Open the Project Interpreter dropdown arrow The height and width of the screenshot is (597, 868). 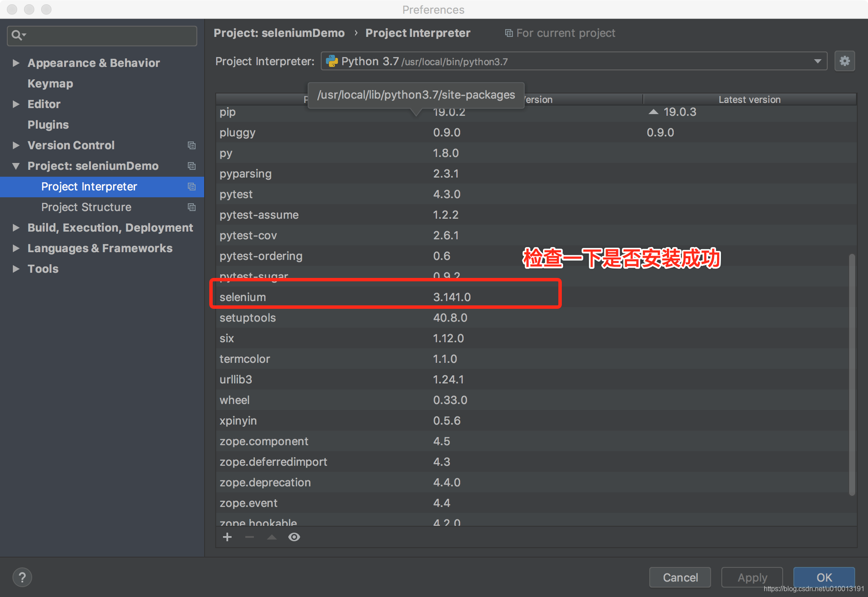(x=818, y=61)
